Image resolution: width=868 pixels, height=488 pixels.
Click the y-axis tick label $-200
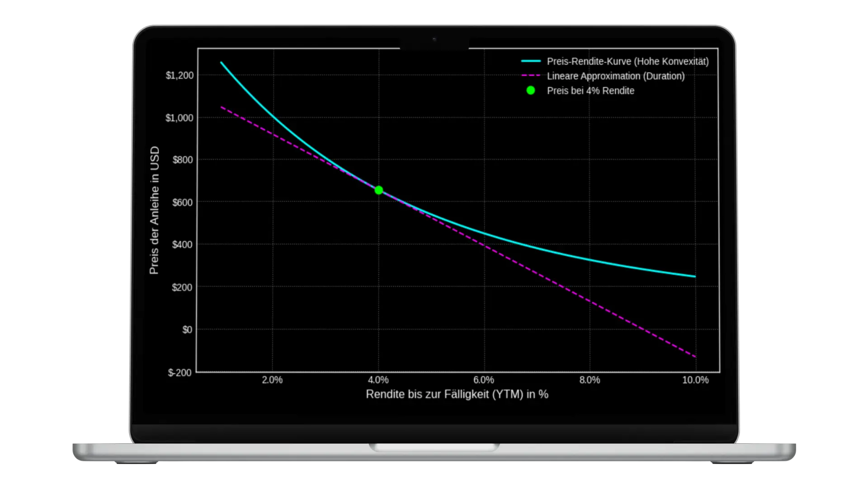coord(179,373)
